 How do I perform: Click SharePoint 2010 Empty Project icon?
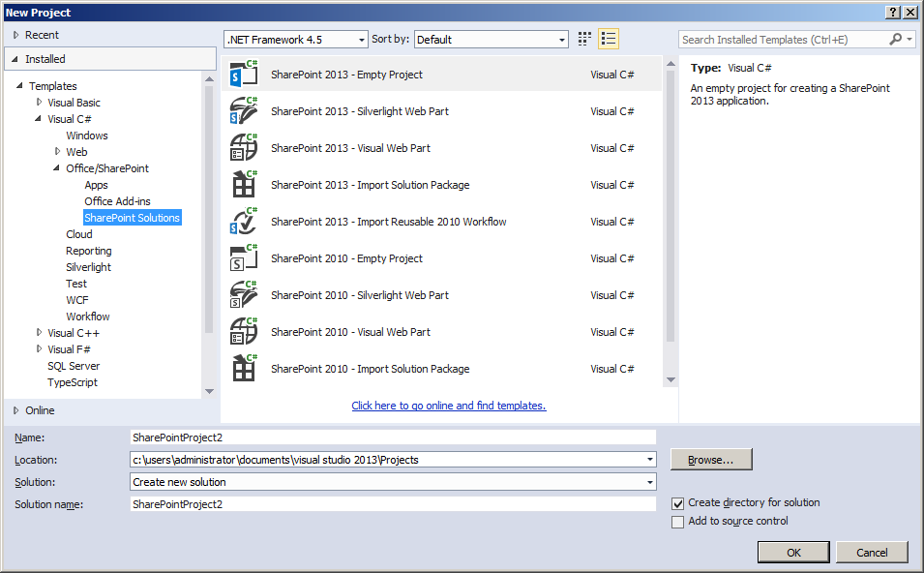tap(244, 258)
